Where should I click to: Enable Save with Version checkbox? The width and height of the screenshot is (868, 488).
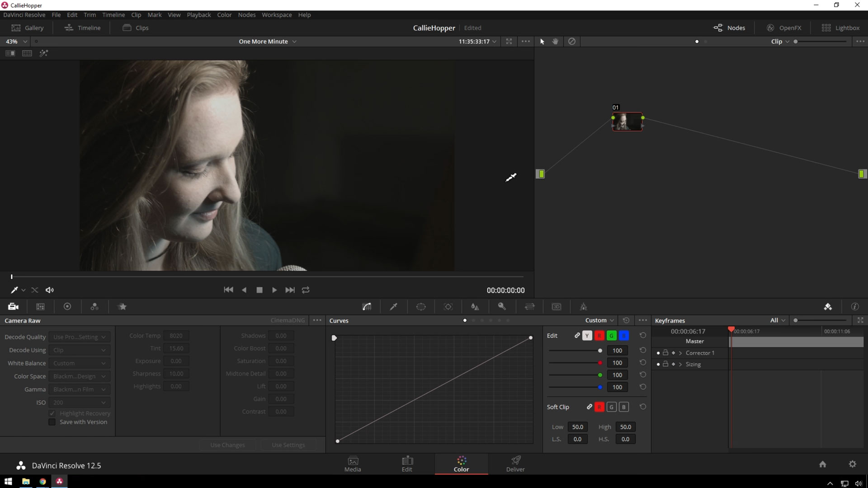point(52,422)
